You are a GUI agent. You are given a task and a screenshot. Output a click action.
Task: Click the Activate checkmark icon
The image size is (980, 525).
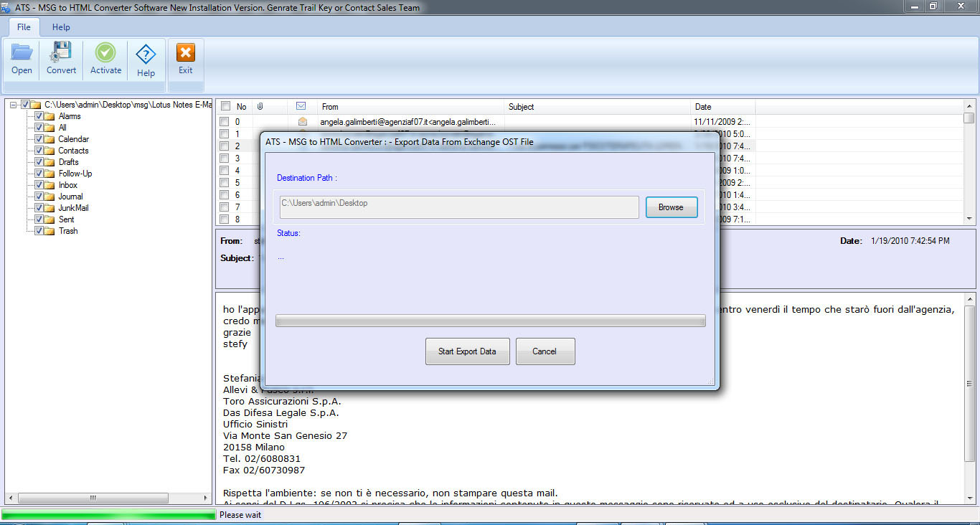pyautogui.click(x=105, y=52)
